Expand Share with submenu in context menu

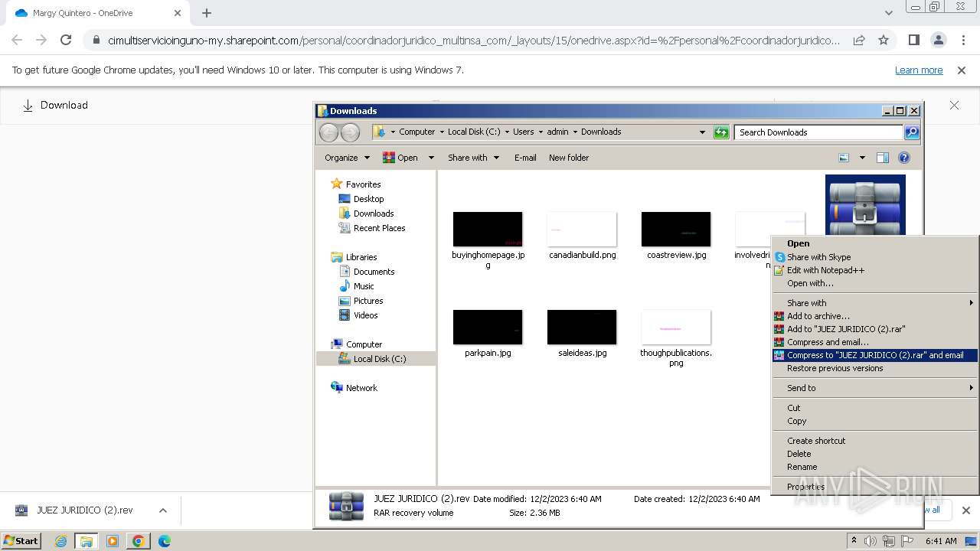tap(874, 303)
